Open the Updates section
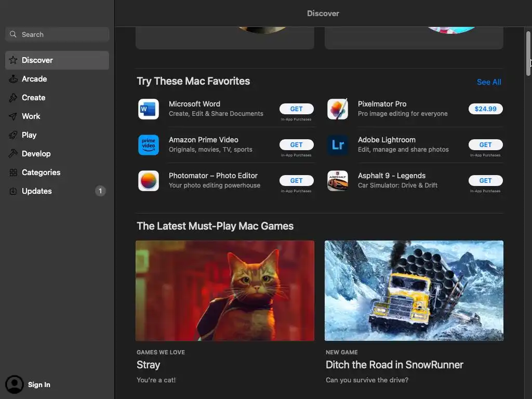Viewport: 532px width, 399px height. [x=57, y=191]
